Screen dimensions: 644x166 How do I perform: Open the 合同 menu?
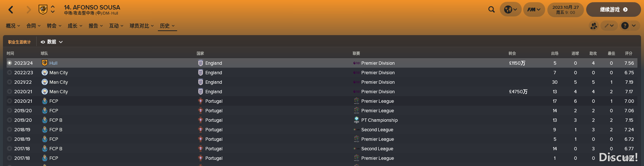33,26
